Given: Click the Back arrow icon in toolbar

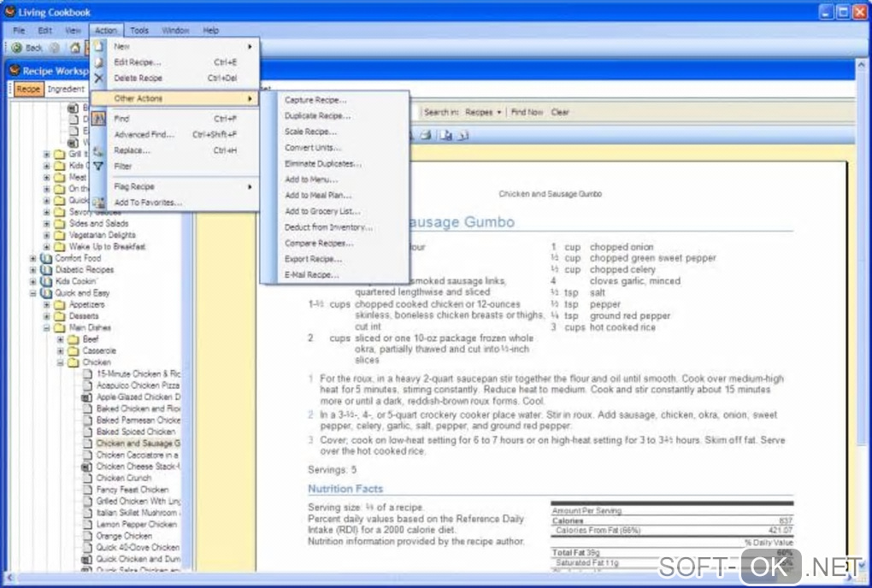Looking at the screenshot, I should (17, 48).
